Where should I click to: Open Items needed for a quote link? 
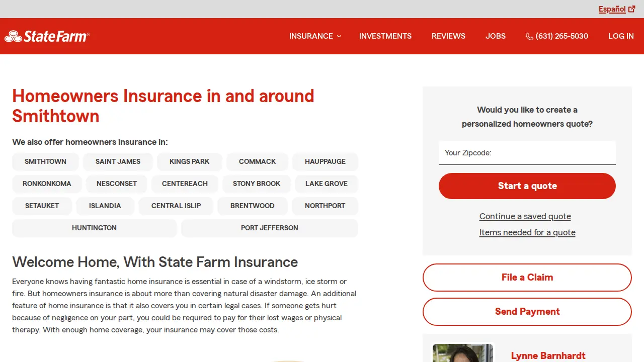pos(527,232)
